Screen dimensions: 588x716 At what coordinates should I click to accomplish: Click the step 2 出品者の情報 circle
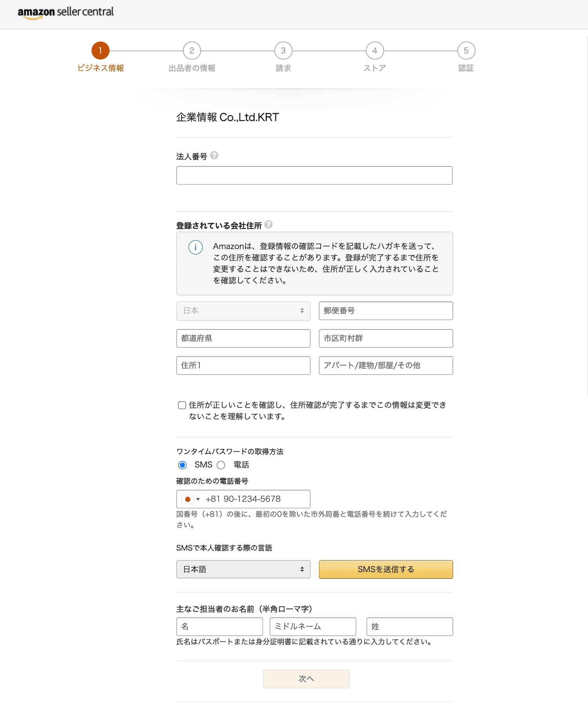point(192,51)
